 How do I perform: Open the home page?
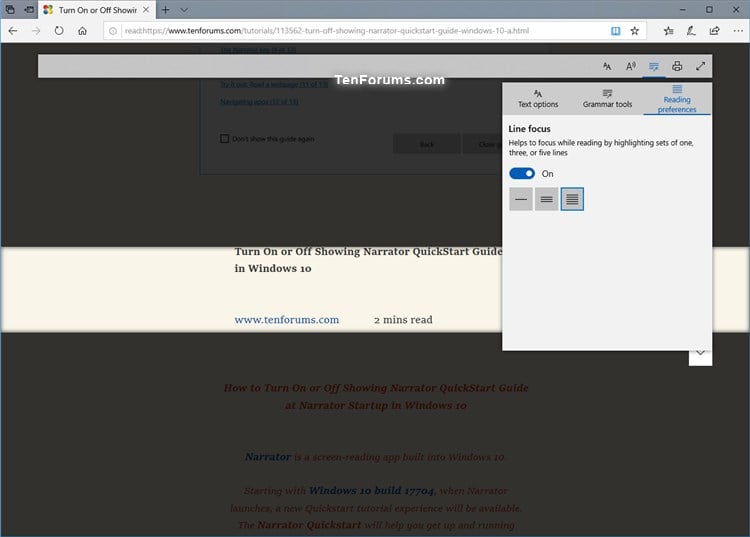pos(82,31)
